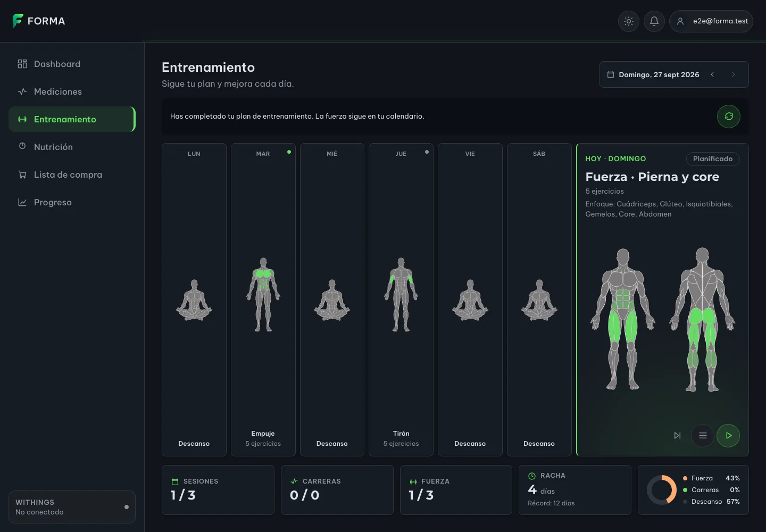The image size is (766, 532).
Task: Click the Fuerza · Pierna y core title
Action: coord(652,177)
